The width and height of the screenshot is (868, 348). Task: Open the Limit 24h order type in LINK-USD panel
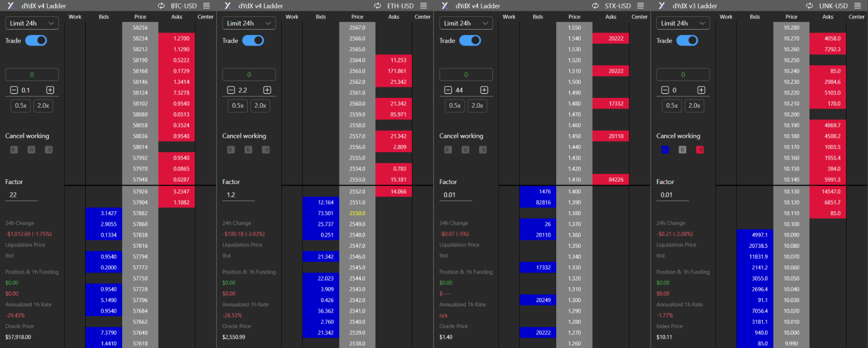683,23
